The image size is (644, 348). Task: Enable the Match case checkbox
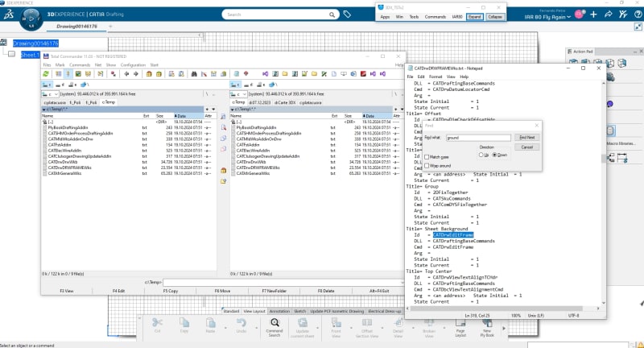(x=427, y=157)
